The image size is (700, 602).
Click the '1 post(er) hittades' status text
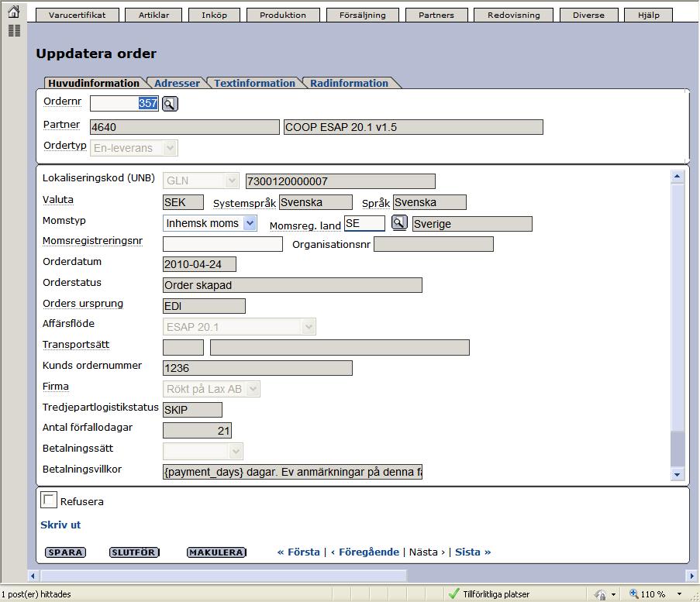tap(36, 594)
